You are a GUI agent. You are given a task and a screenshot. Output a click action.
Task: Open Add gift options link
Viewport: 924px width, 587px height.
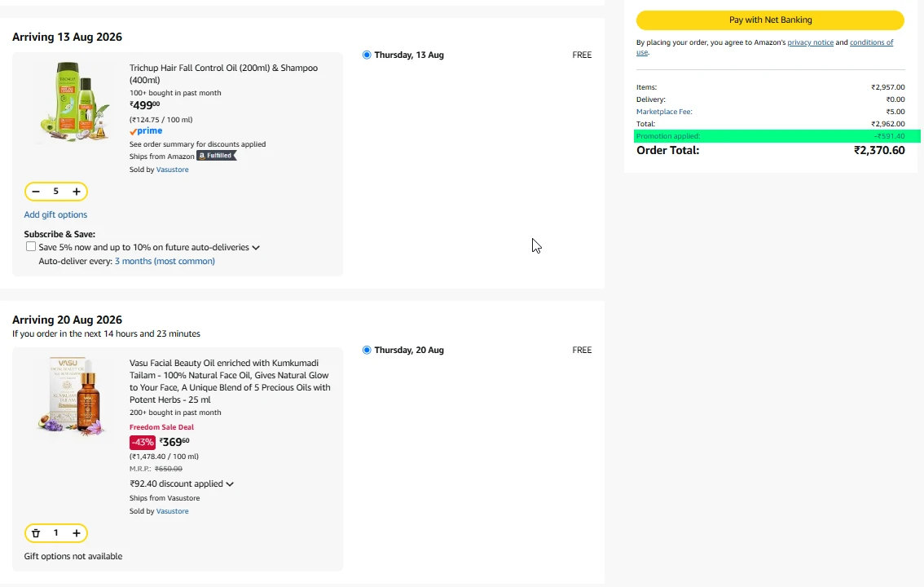click(55, 214)
